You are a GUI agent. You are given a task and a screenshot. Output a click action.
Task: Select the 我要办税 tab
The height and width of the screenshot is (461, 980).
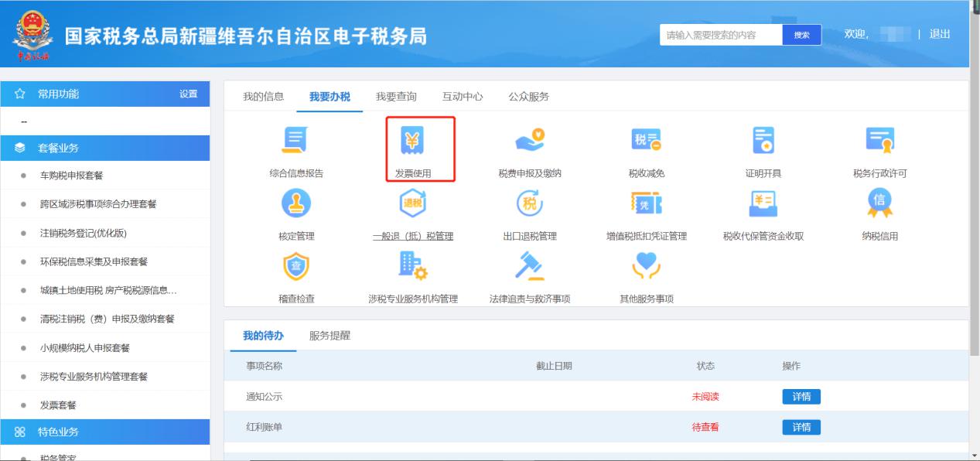coord(330,97)
